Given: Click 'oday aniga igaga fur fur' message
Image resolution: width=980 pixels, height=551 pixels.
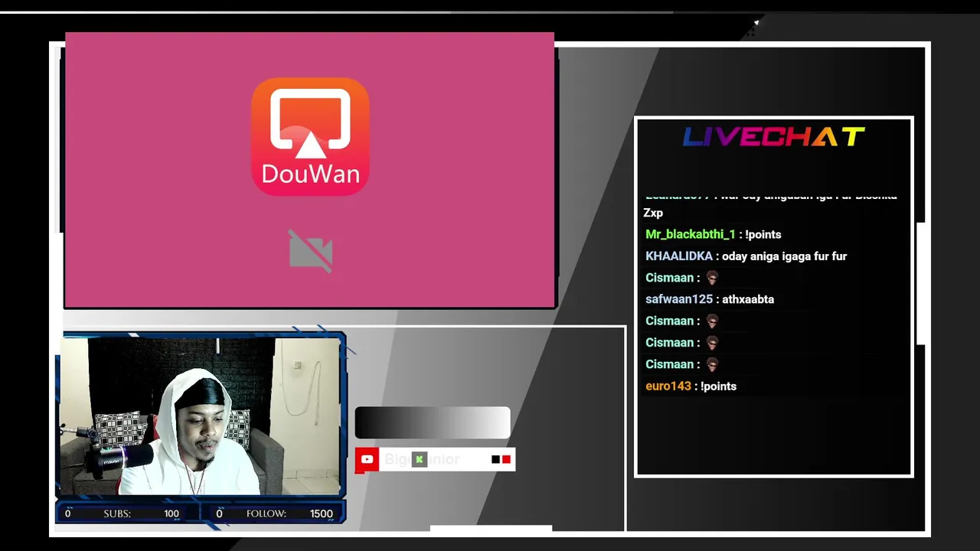Looking at the screenshot, I should coord(784,256).
